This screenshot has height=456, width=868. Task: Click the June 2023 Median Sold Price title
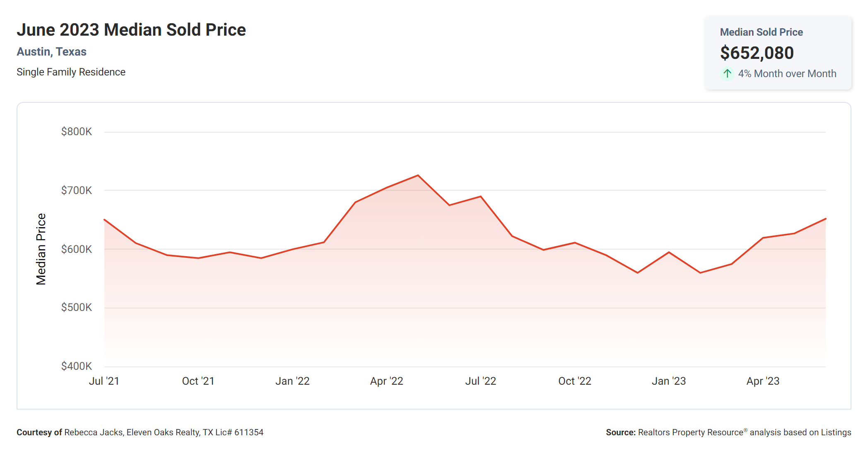coord(131,30)
